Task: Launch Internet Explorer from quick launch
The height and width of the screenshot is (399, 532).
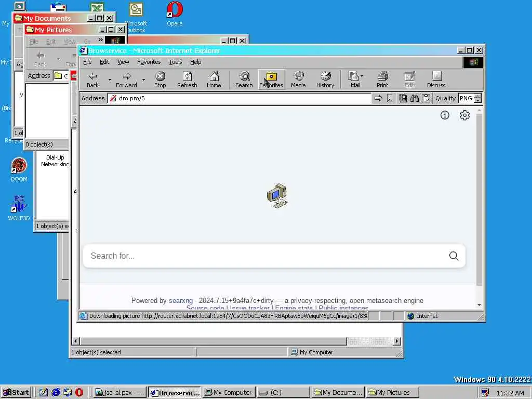Action: click(56, 393)
